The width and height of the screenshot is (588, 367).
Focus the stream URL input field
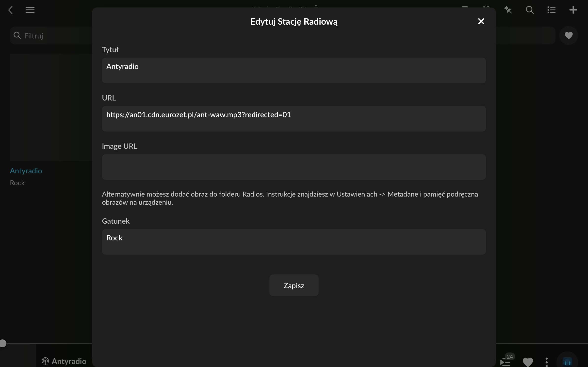pyautogui.click(x=294, y=119)
